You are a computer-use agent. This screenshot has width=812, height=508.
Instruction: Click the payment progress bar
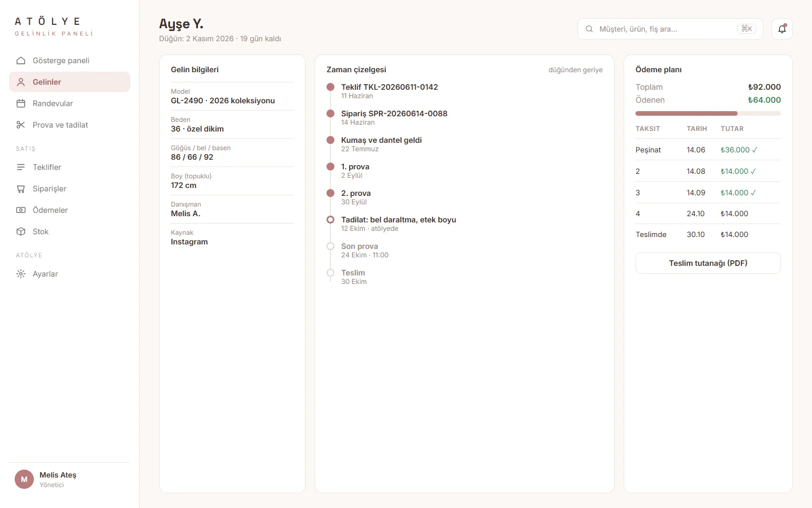[708, 113]
